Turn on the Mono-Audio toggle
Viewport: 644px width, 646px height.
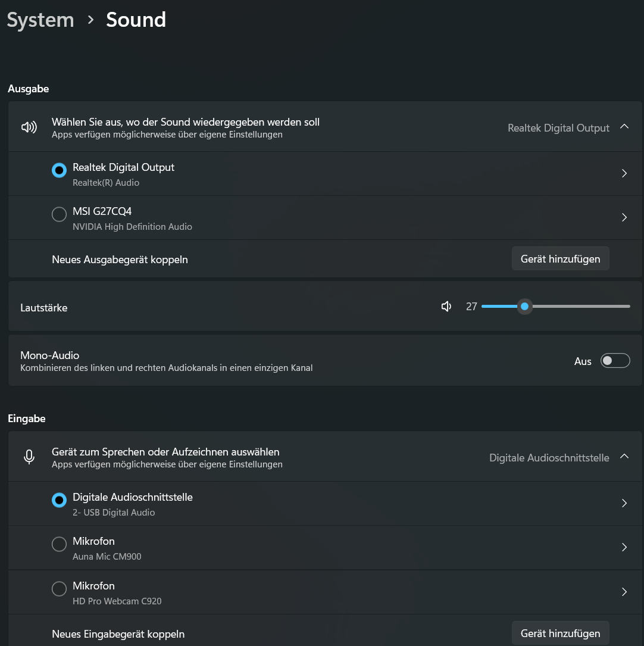[615, 361]
